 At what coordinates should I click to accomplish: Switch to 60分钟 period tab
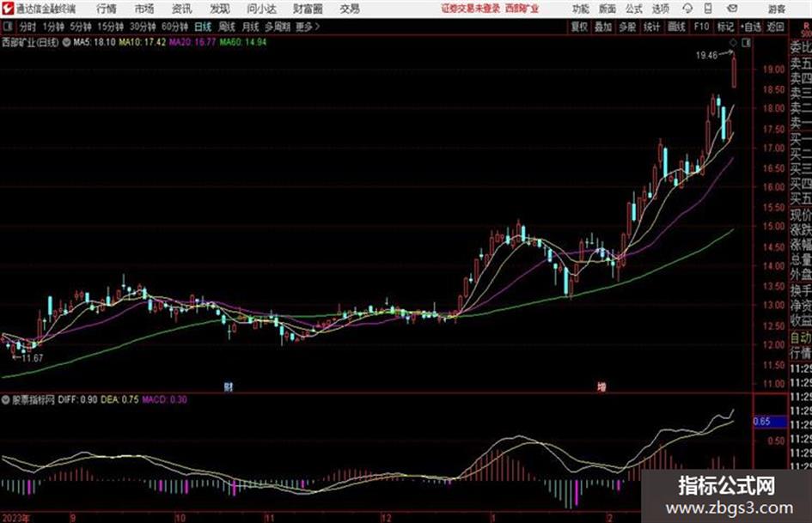point(174,27)
